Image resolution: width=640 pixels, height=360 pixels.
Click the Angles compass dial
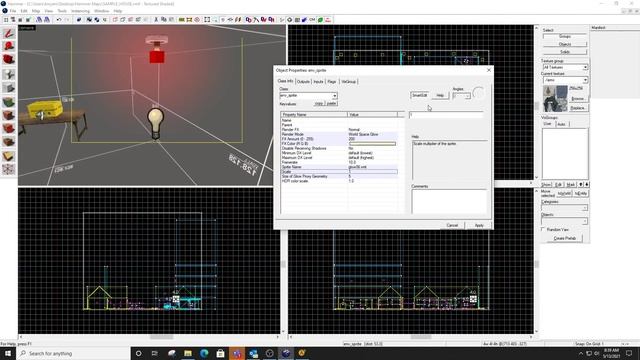tap(478, 93)
